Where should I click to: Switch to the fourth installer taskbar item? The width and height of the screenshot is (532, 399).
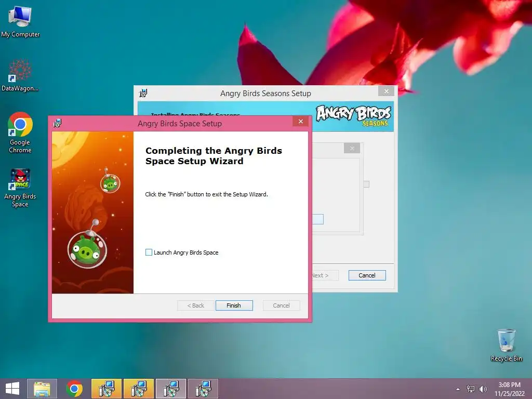(x=203, y=389)
